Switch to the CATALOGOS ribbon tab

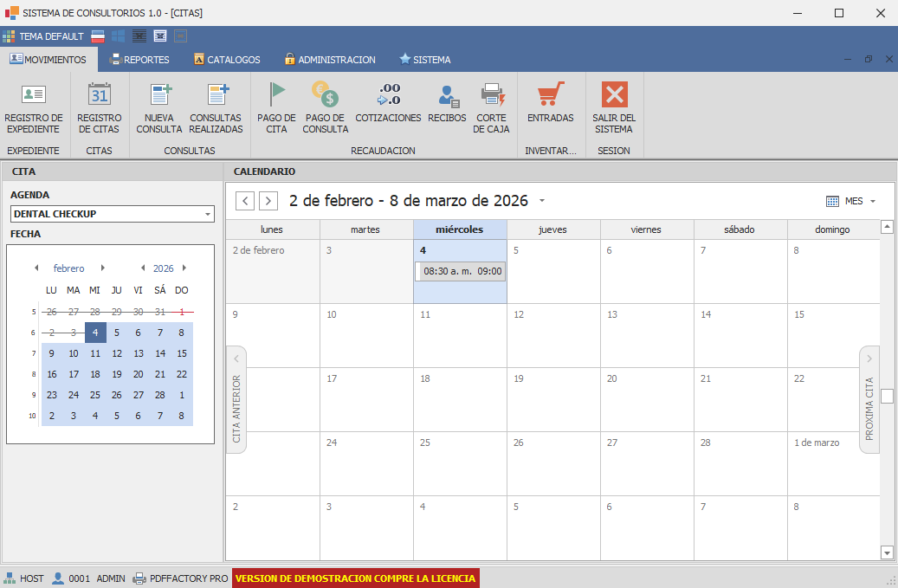tap(227, 60)
